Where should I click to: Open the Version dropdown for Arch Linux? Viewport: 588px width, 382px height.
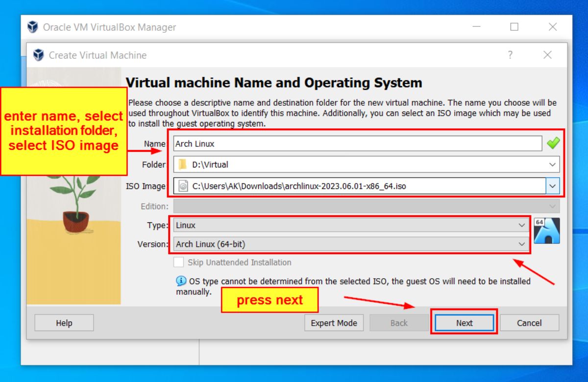click(x=521, y=244)
